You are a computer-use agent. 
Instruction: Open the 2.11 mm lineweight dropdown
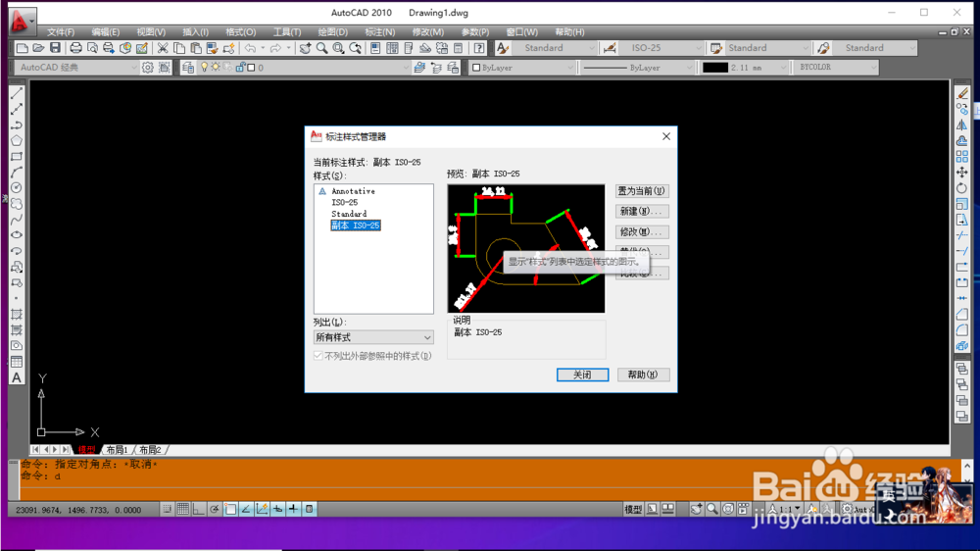744,68
